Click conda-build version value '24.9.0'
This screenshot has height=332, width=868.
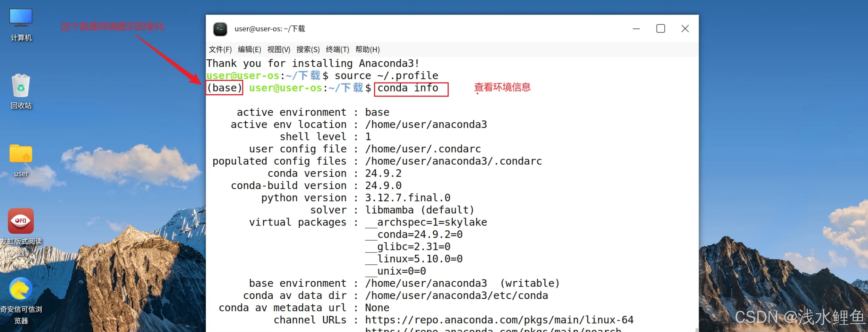[x=383, y=186]
